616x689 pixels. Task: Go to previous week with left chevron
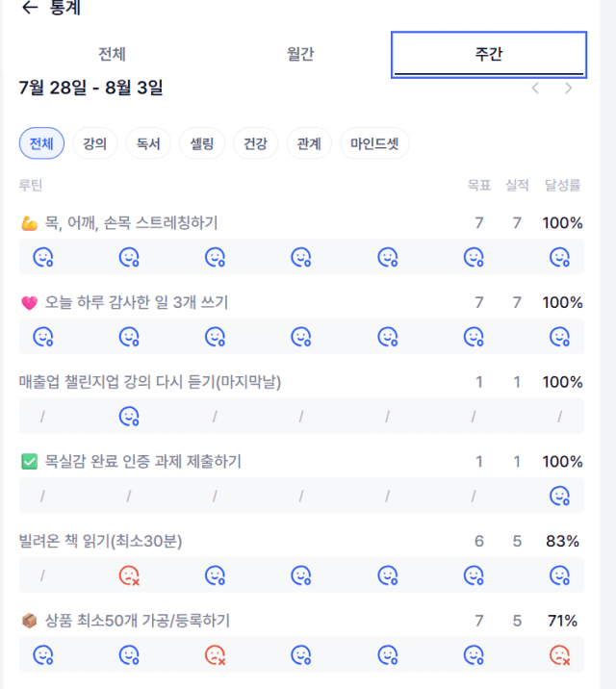[535, 89]
